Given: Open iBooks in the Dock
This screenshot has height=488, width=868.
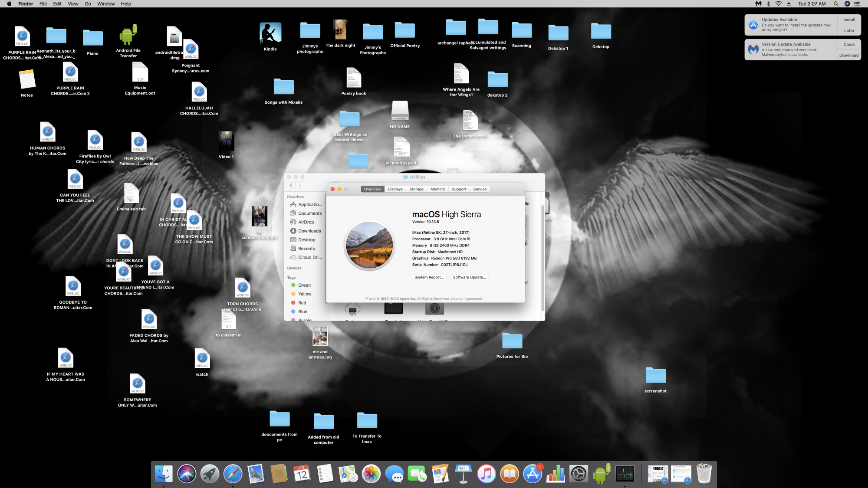Looking at the screenshot, I should tap(510, 474).
